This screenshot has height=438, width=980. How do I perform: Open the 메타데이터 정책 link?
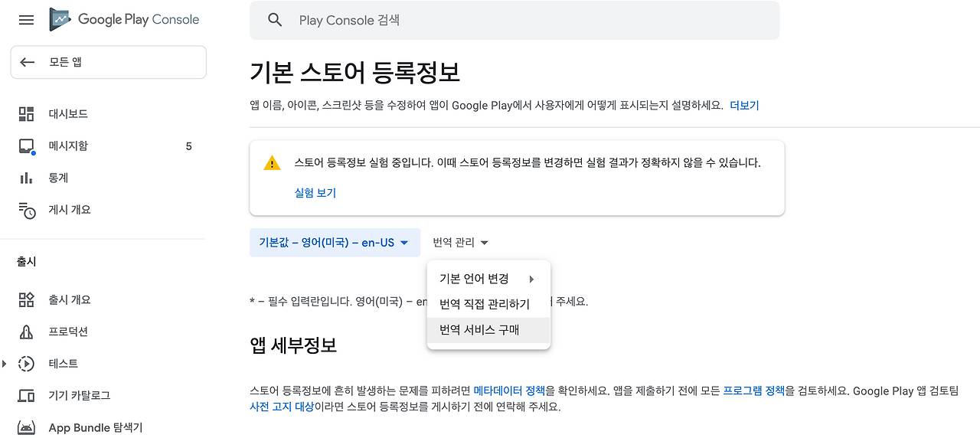tap(509, 391)
